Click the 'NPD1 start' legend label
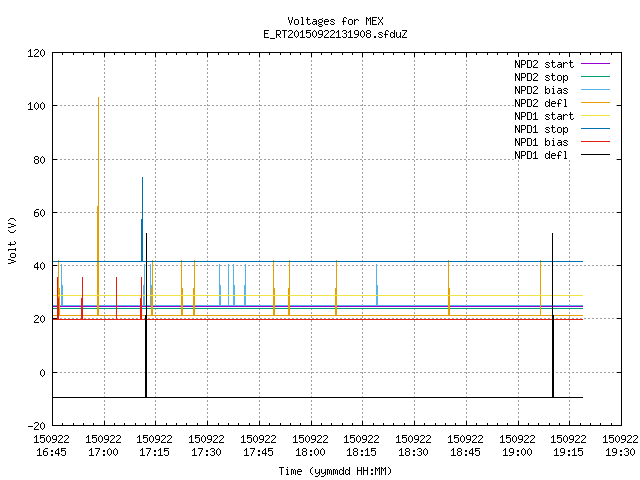640x480 pixels. click(x=544, y=116)
